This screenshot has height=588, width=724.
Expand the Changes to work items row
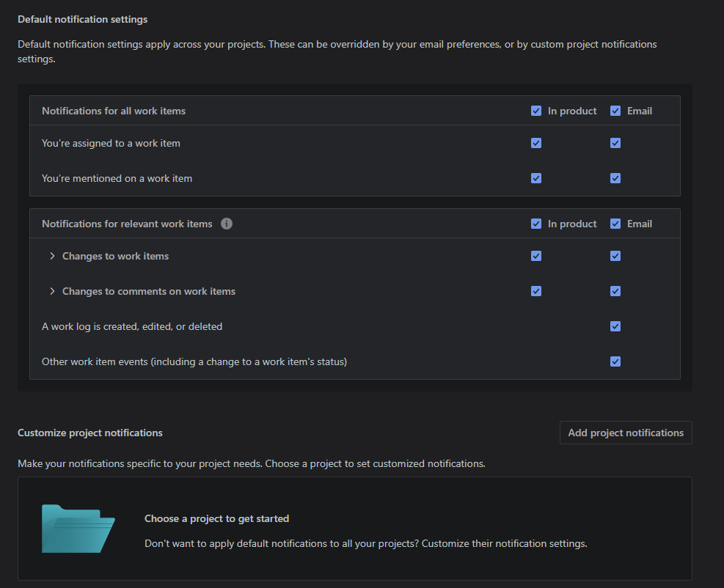pyautogui.click(x=52, y=256)
